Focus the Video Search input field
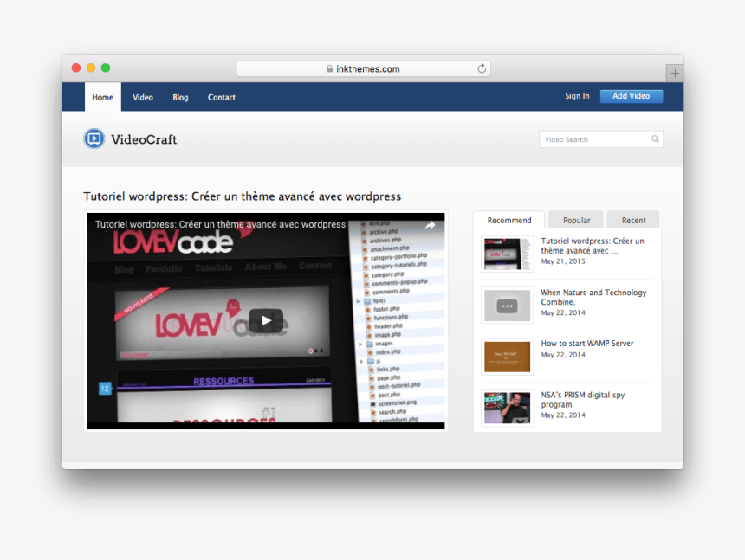The height and width of the screenshot is (560, 745). [x=600, y=139]
